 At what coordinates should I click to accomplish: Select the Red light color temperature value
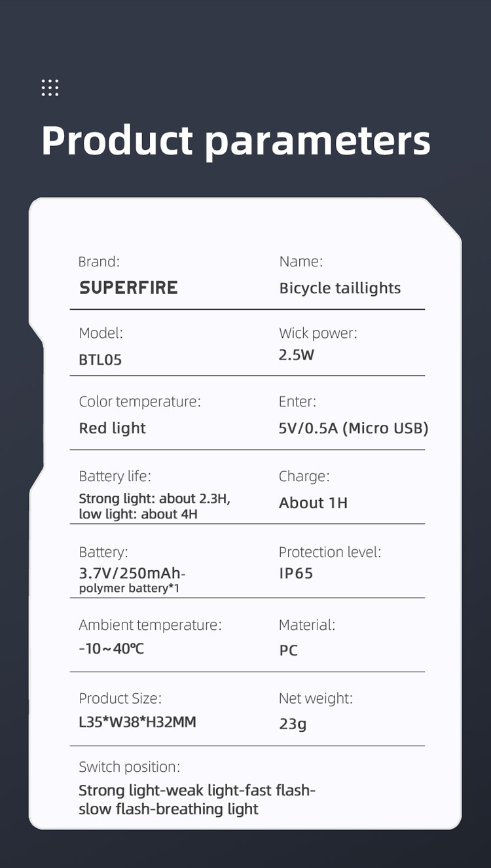tap(112, 428)
